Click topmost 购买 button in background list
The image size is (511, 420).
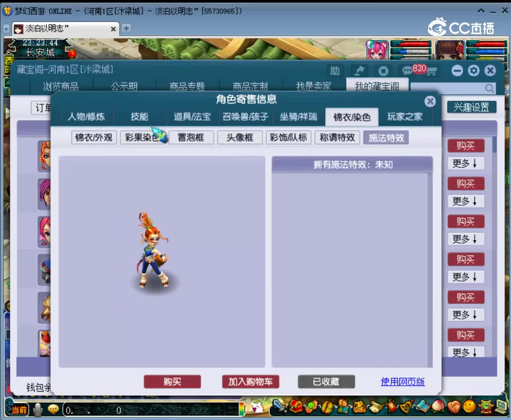pyautogui.click(x=465, y=146)
